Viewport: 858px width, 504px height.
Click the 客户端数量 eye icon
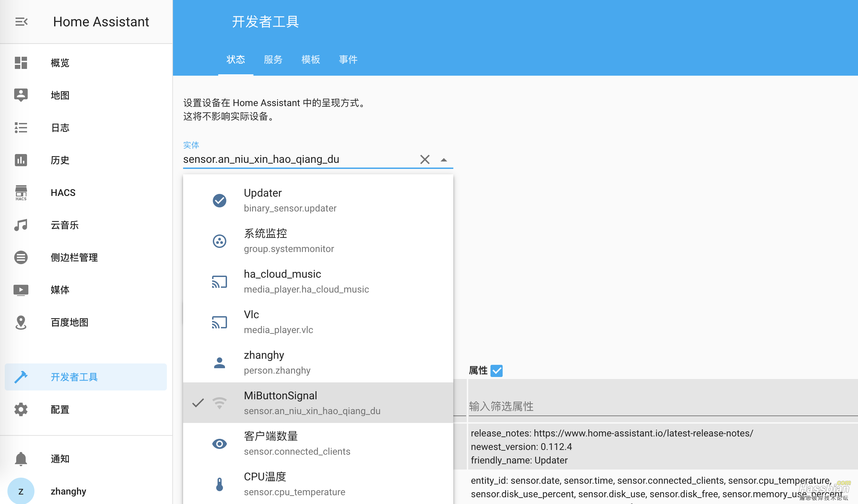220,444
